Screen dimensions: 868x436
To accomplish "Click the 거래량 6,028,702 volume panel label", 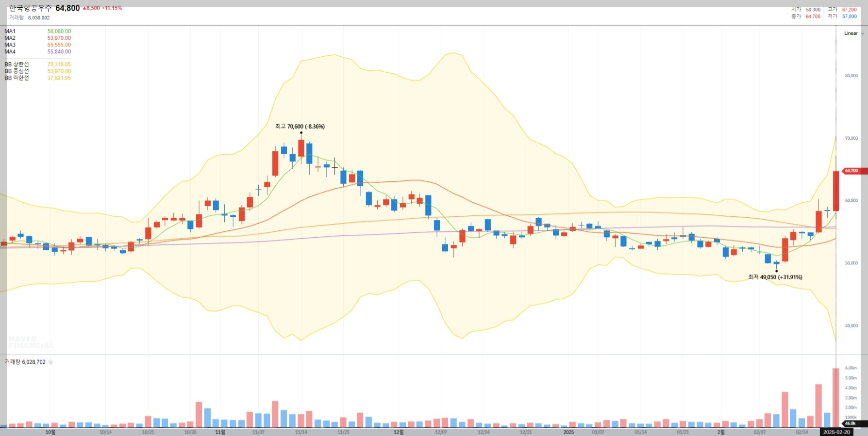I will pos(25,362).
